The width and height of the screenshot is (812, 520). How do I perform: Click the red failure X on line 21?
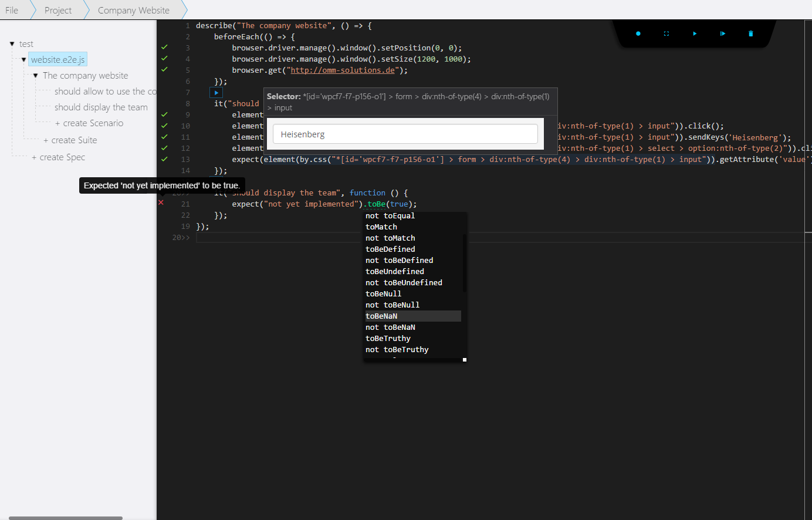tap(161, 202)
